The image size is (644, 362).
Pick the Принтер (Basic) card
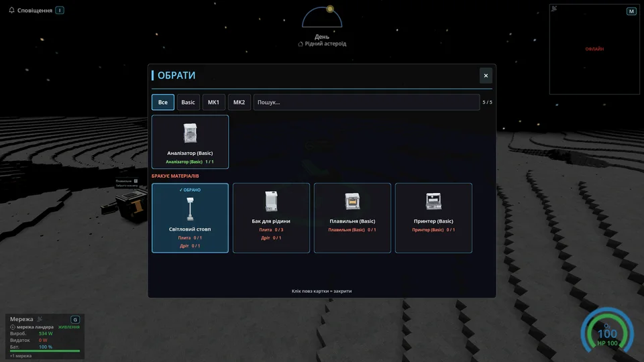click(433, 218)
